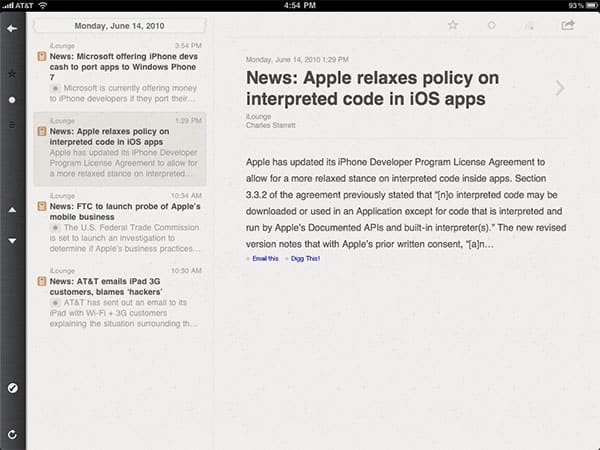
Task: Click the feed icon beside the Microsoft article
Action: pos(42,56)
